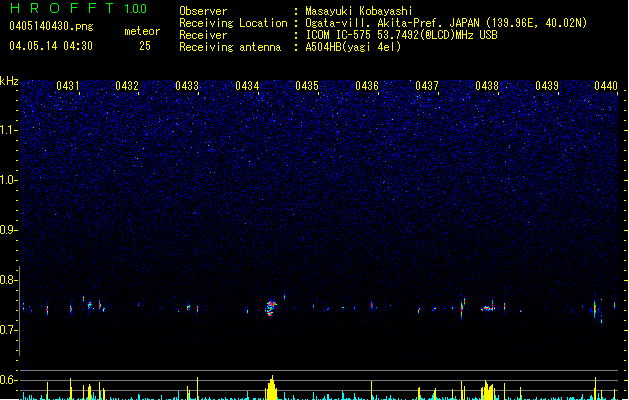Viewport: 629px width, 400px height.
Task: Click the A504HB(yagi 4el) antenna text
Action: coord(353,47)
